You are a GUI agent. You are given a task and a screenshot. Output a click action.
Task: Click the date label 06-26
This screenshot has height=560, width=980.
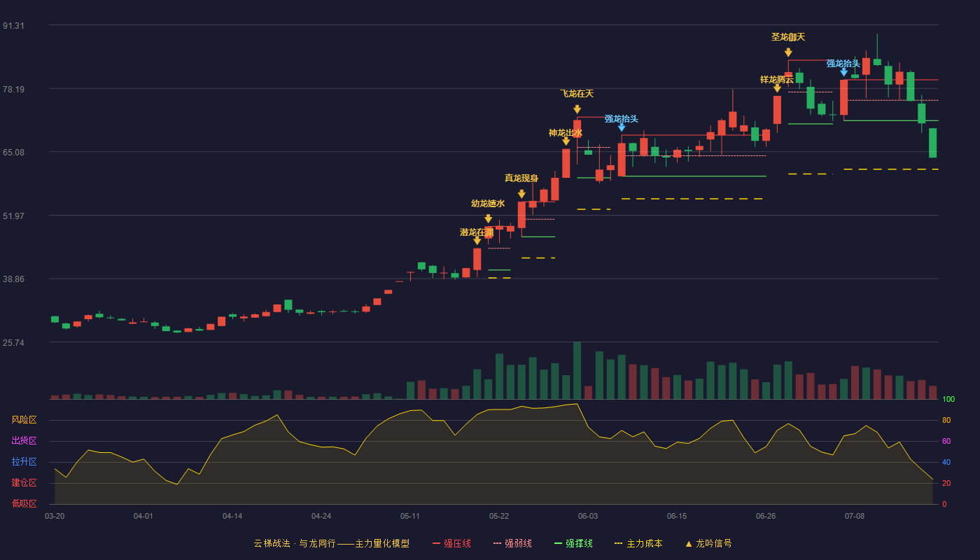tap(766, 516)
